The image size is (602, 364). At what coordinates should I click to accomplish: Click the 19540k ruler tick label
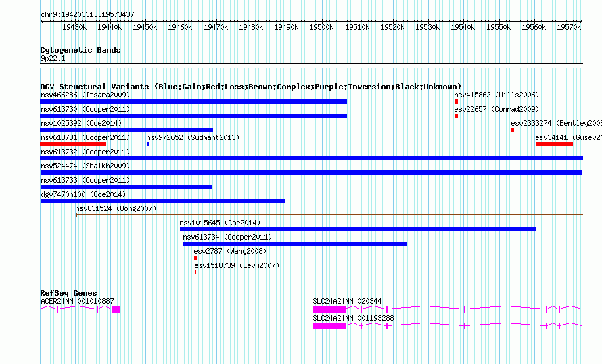(x=463, y=27)
